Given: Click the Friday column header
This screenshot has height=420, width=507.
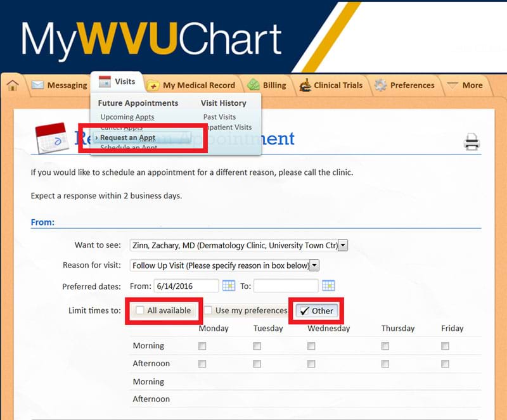Looking at the screenshot, I should click(x=452, y=329).
